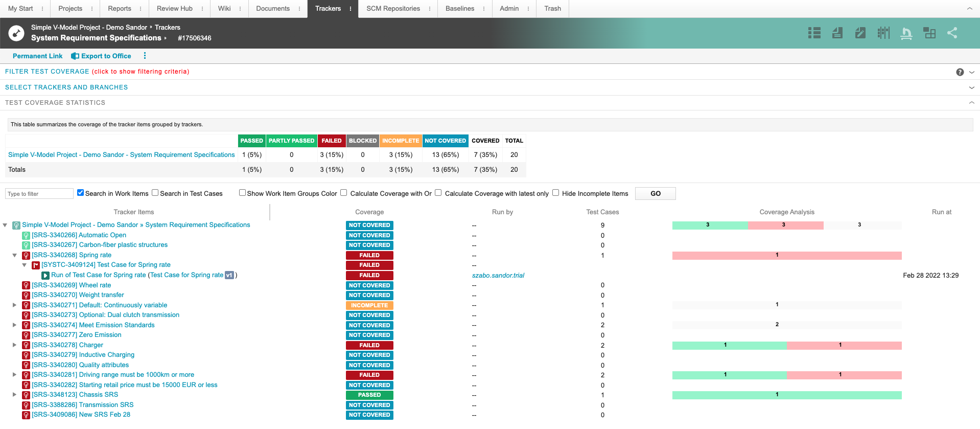
Task: Switch to table list view icon
Action: [x=814, y=33]
